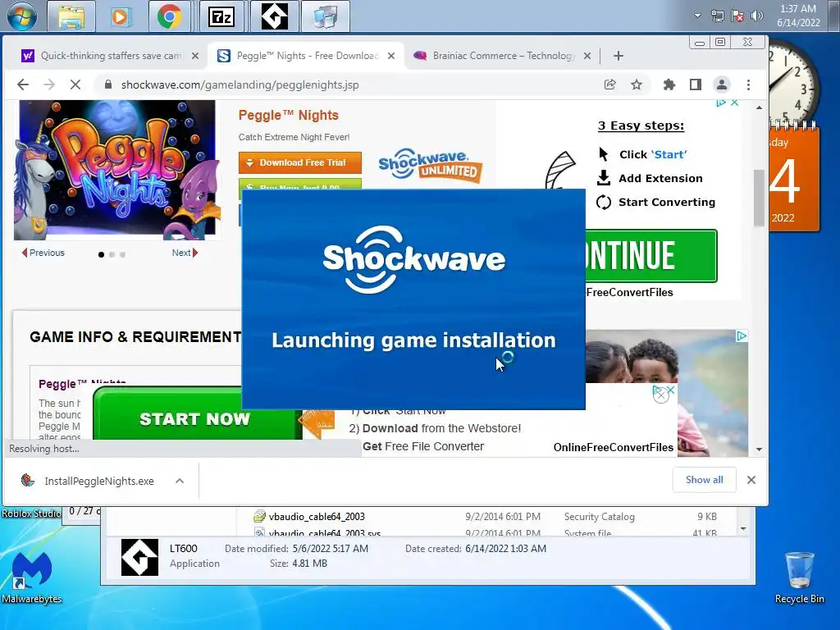Close the Chrome downloads bar
840x630 pixels.
pos(751,480)
